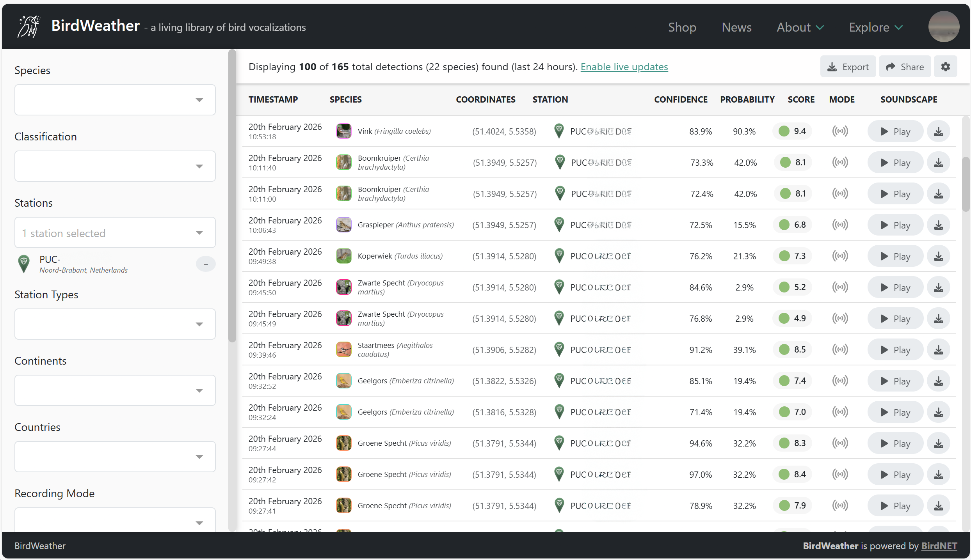This screenshot has width=971, height=560.
Task: Open the settings gear icon
Action: pos(945,67)
